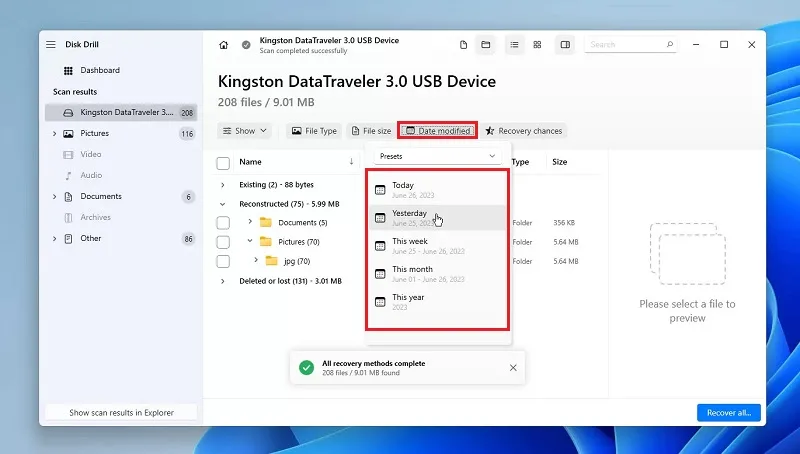Select the jpg (70) folder name
Viewport: 800px width, 454px height.
point(297,262)
